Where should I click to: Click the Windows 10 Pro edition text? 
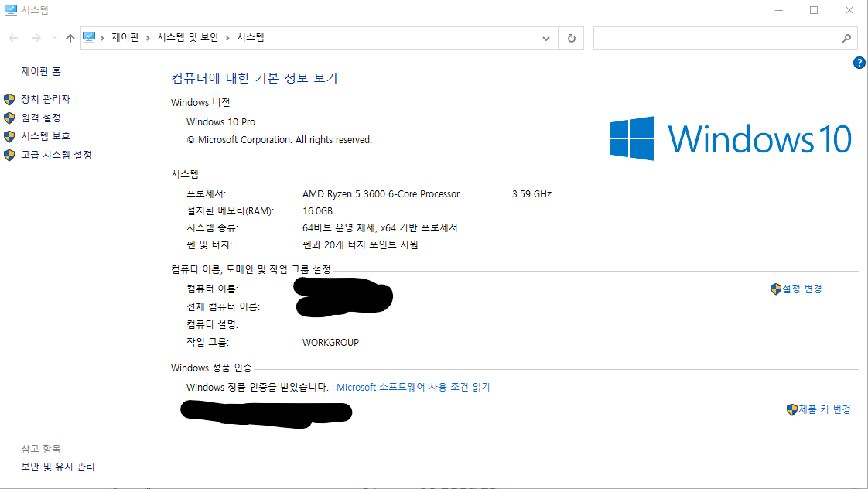221,121
